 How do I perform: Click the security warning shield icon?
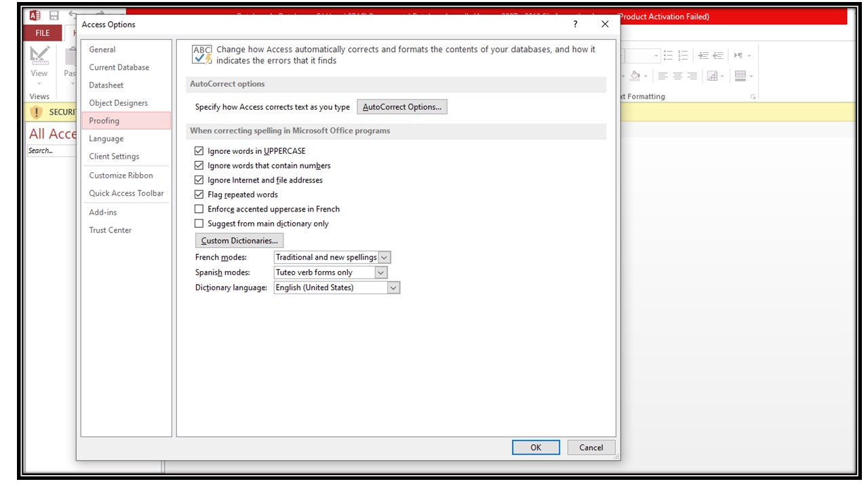pos(37,113)
